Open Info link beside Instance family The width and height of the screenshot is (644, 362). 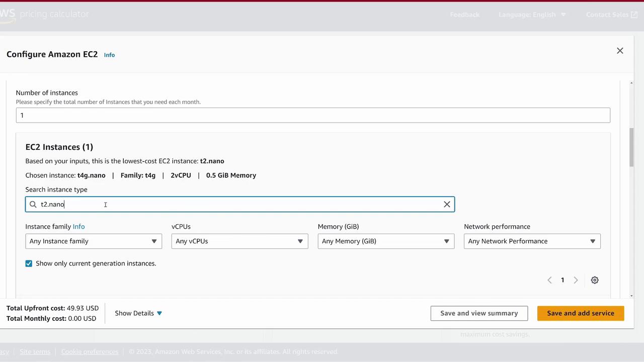coord(78,227)
